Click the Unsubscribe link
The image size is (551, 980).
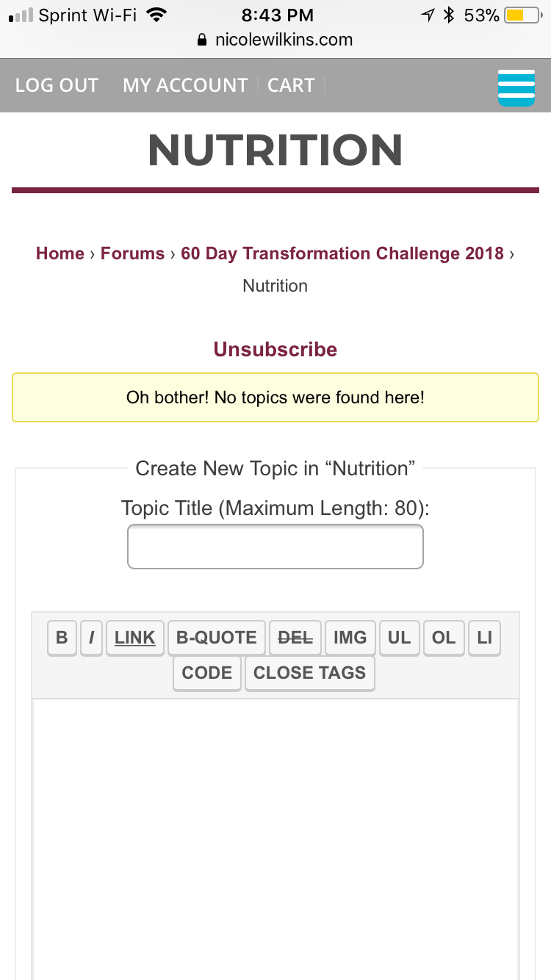[x=275, y=350]
